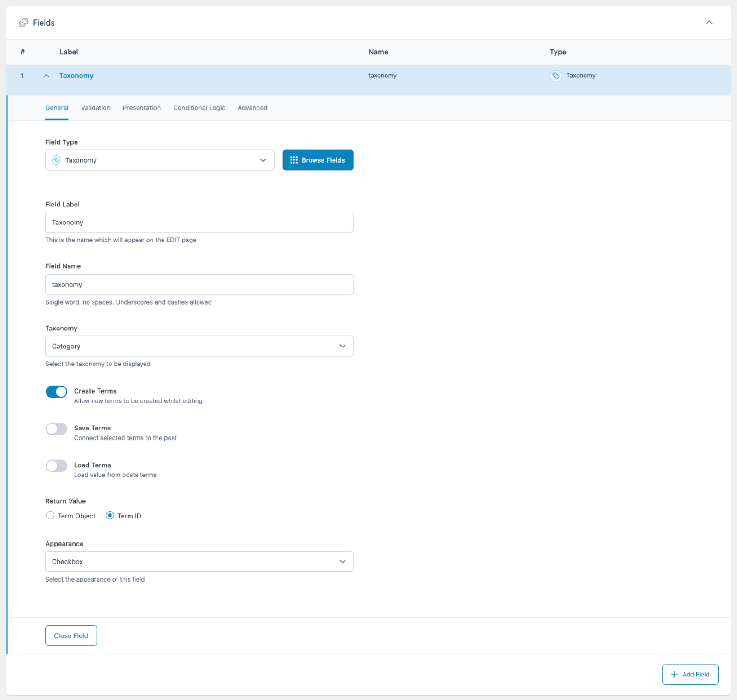Open the Appearance dropdown showing Checkbox
737x700 pixels.
click(199, 561)
